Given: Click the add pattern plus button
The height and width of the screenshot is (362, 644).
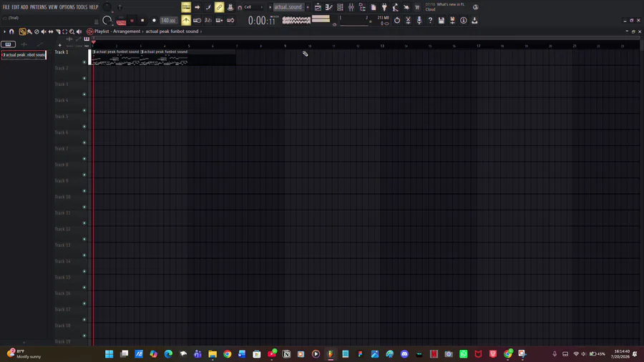Looking at the screenshot, I should click(x=308, y=7).
